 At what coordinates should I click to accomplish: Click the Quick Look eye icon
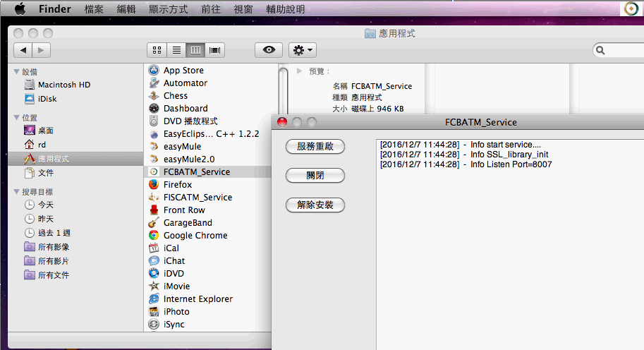click(x=269, y=50)
